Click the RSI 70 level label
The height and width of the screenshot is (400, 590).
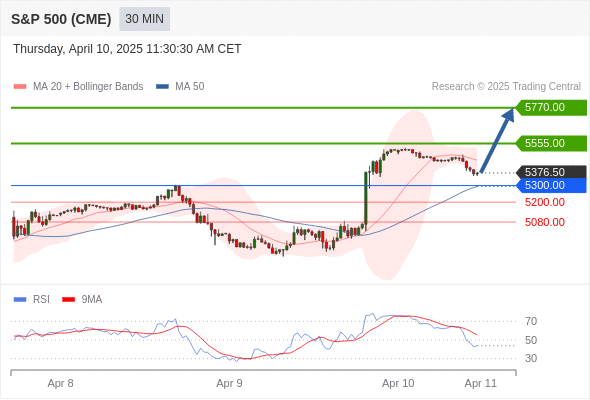pos(531,321)
